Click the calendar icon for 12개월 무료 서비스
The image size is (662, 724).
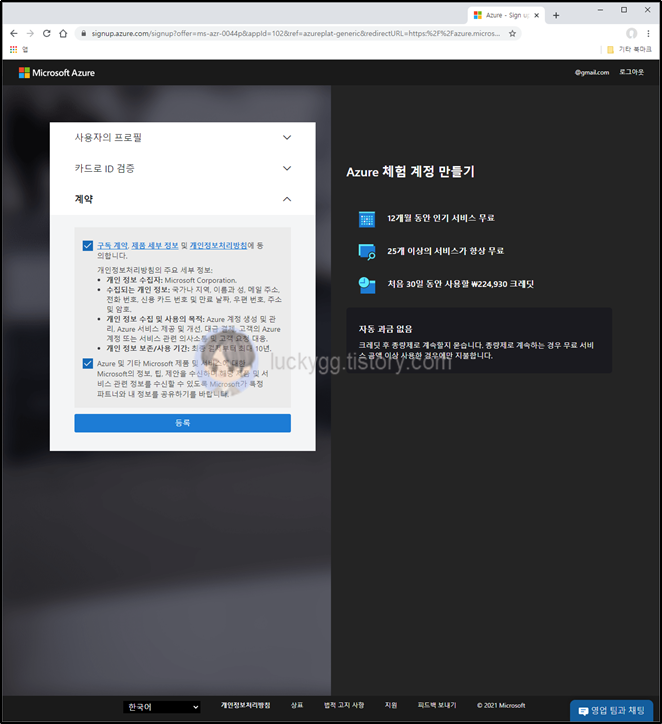[x=367, y=219]
